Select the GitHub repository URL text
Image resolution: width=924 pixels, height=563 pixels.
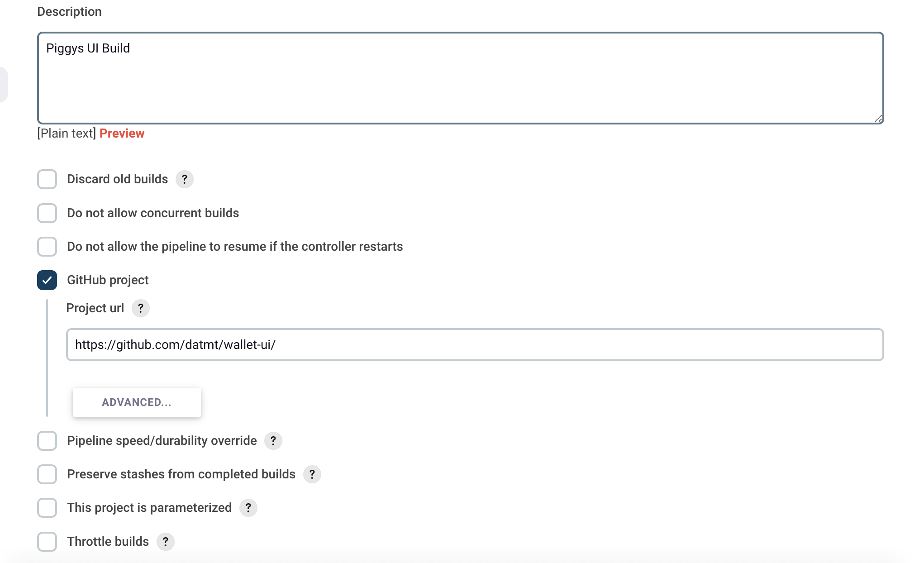(176, 344)
